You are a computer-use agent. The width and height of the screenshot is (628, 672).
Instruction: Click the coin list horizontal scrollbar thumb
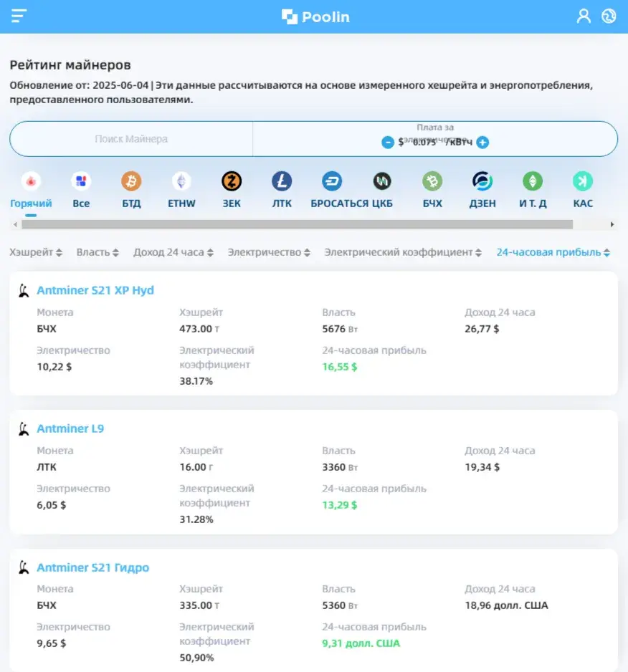(x=298, y=224)
